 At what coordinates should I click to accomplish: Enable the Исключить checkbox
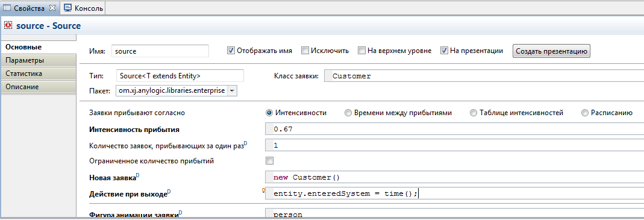(x=305, y=51)
